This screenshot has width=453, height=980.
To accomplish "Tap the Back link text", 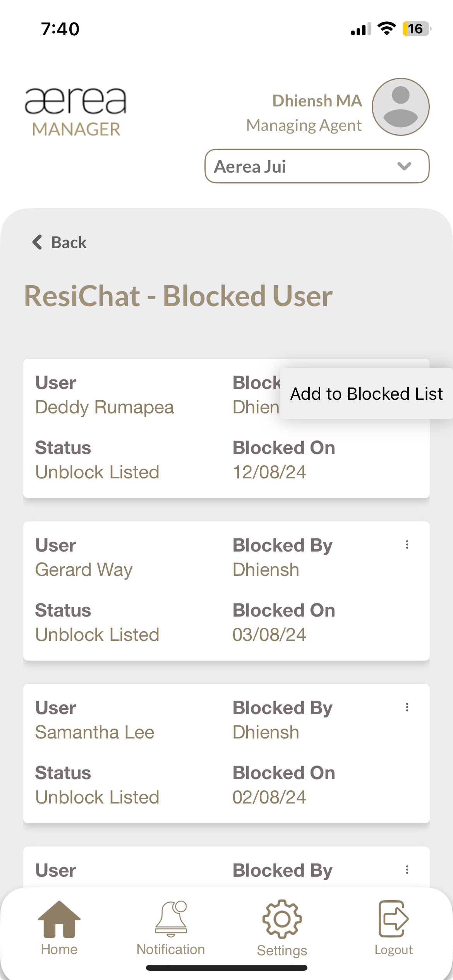I will (69, 243).
